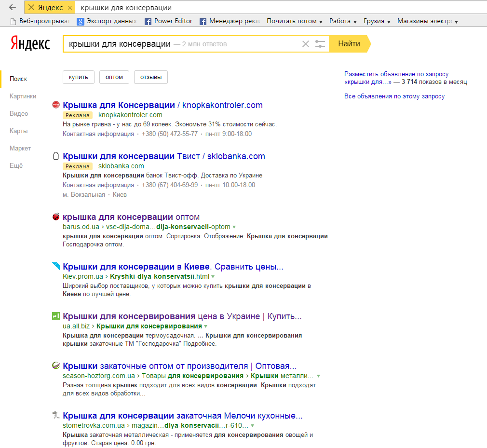The height and width of the screenshot is (448, 487).
Task: Click the sklobanka.com jar favicon
Action: 56,156
